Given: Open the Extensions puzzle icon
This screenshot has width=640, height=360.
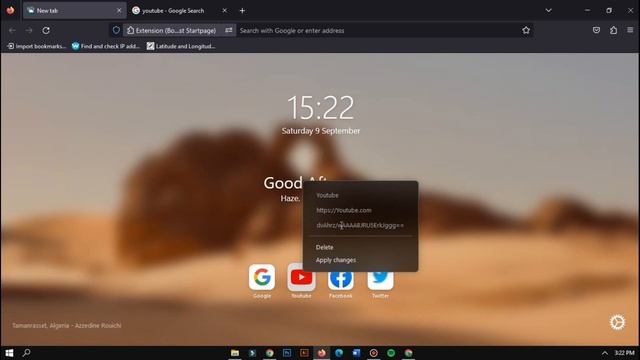Looking at the screenshot, I should pos(613,30).
